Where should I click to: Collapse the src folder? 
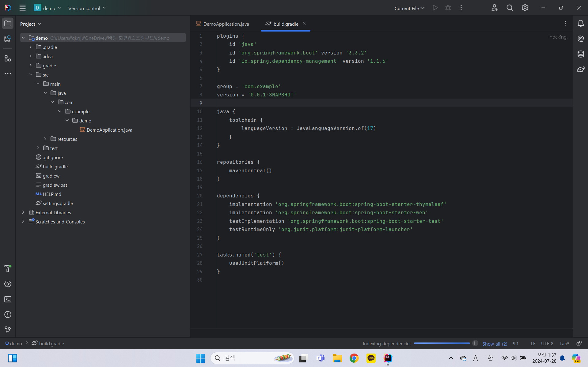31,75
